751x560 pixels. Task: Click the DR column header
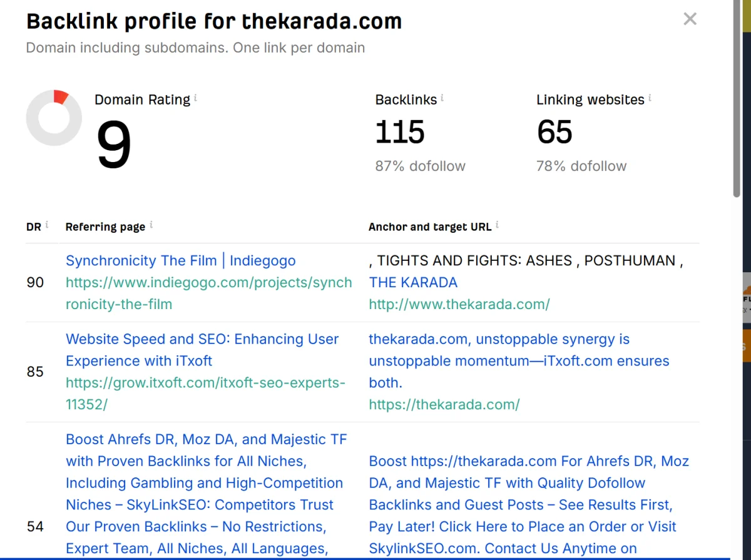[33, 227]
